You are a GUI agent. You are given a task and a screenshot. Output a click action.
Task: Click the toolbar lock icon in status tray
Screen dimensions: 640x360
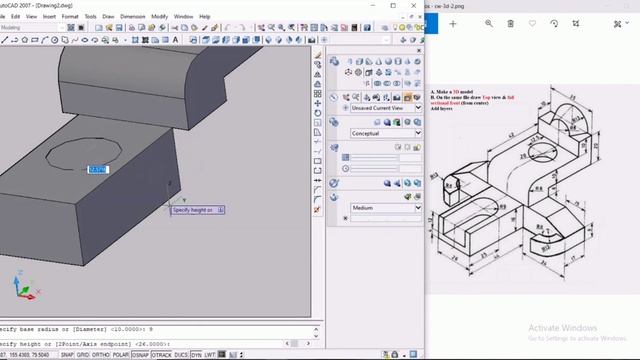coord(395,355)
